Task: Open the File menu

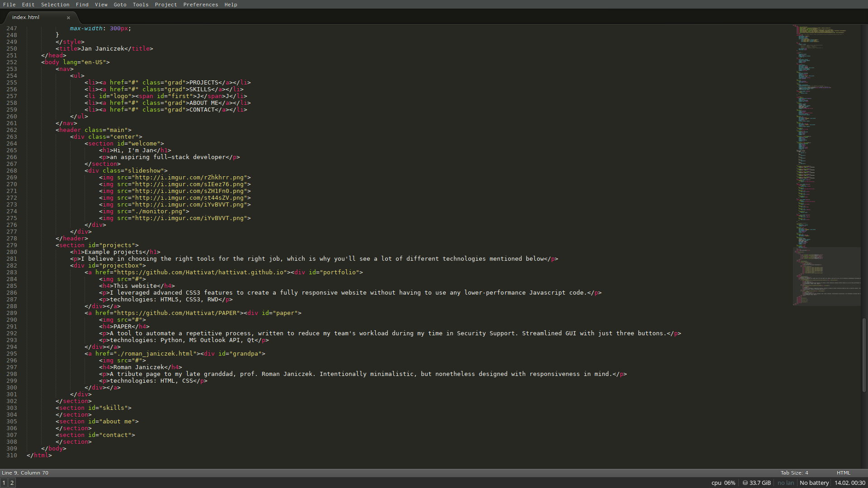Action: pos(9,5)
